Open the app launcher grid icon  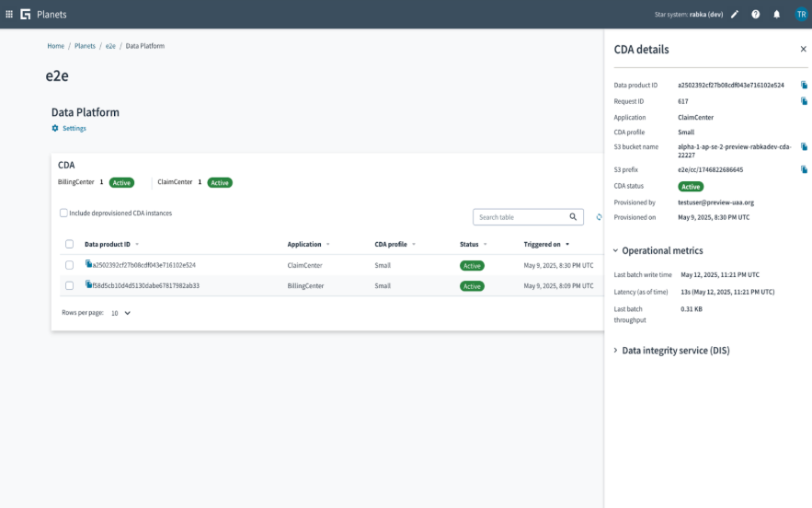point(9,14)
